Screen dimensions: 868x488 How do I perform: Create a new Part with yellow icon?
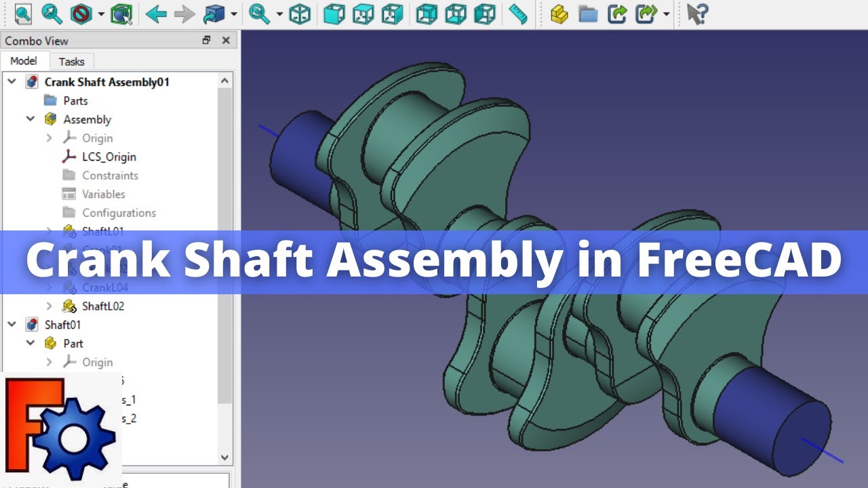pos(559,14)
